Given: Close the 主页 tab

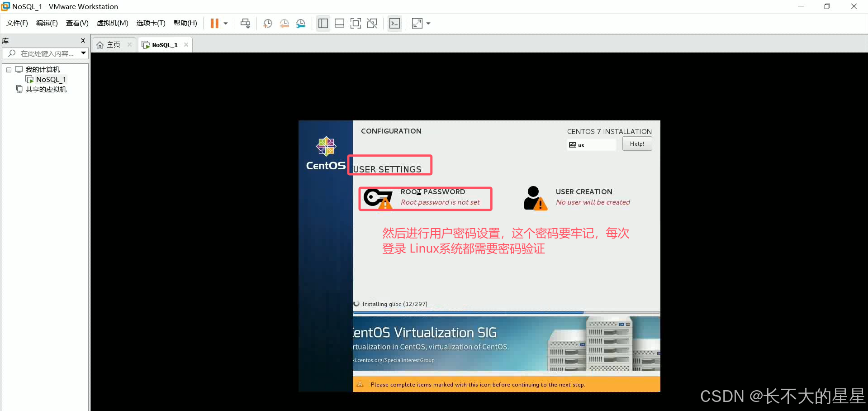Looking at the screenshot, I should pyautogui.click(x=129, y=44).
